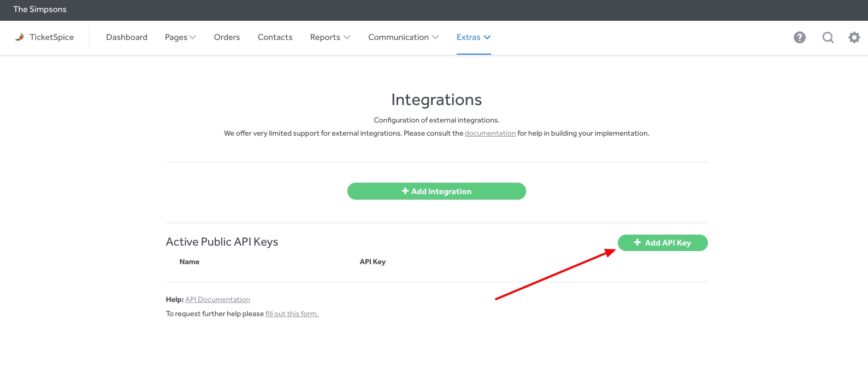
Task: Select the Pages menu label
Action: (x=176, y=37)
